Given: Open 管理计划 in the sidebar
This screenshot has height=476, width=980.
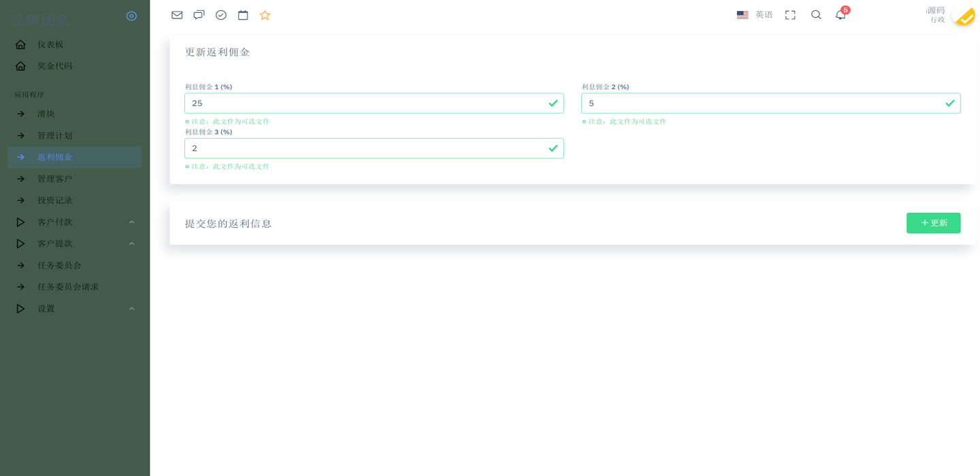Looking at the screenshot, I should 54,136.
